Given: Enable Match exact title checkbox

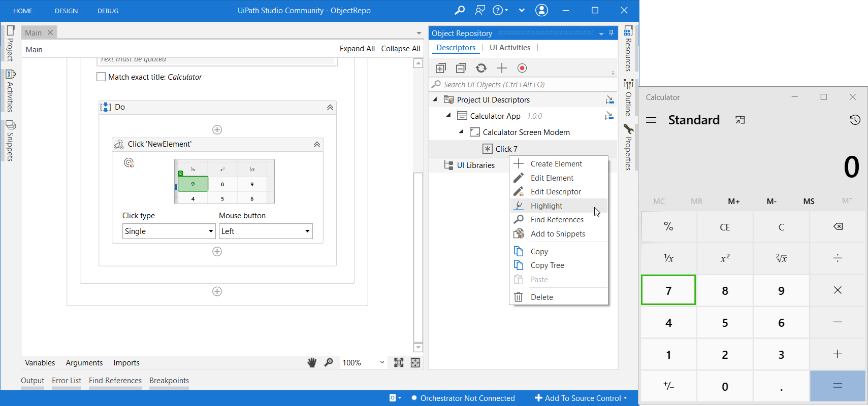Looking at the screenshot, I should [x=101, y=77].
